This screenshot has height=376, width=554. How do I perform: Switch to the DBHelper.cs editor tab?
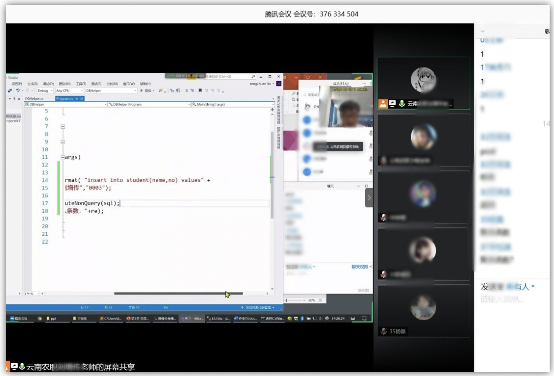35,99
